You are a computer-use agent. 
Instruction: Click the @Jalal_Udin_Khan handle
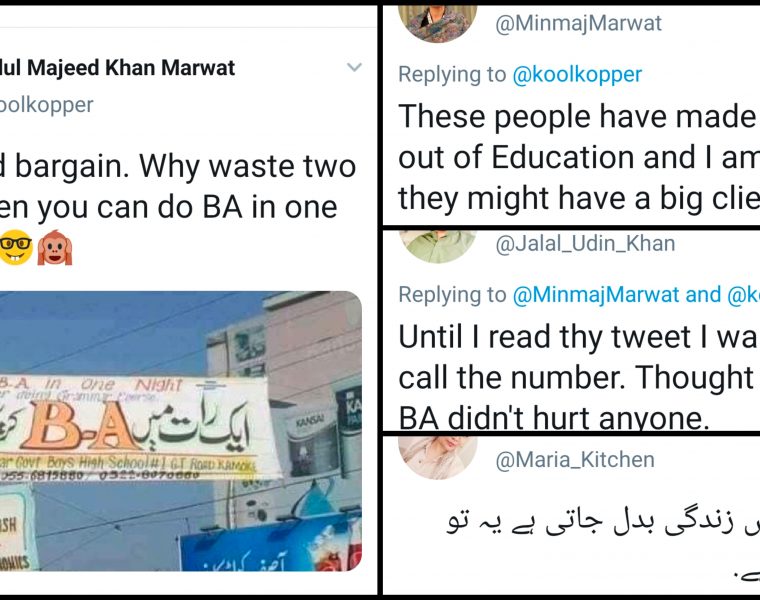[584, 243]
